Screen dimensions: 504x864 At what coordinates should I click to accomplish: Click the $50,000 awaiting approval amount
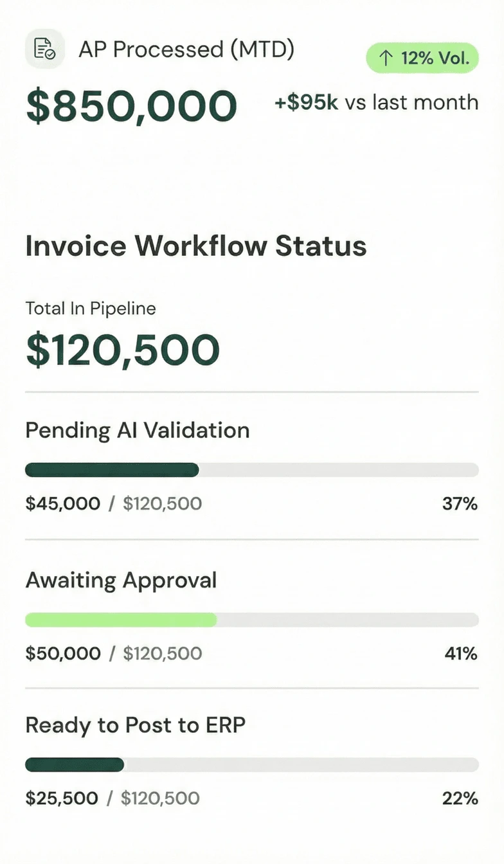point(63,654)
